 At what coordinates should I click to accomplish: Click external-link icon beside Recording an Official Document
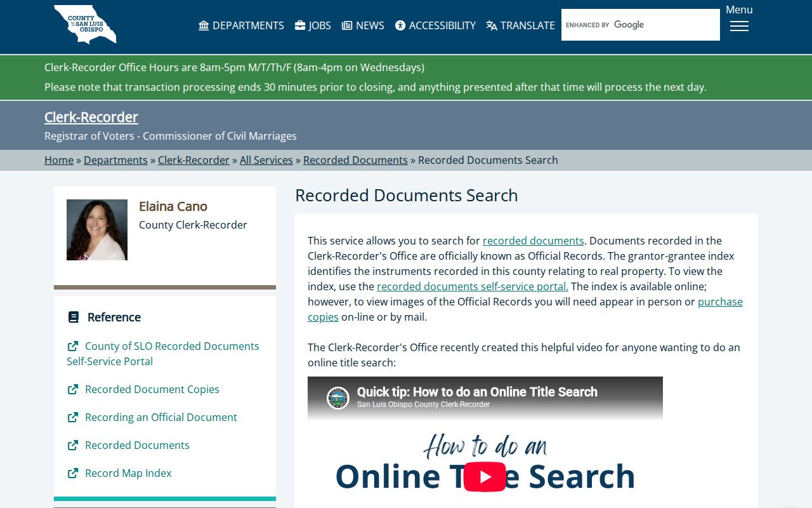(x=73, y=417)
